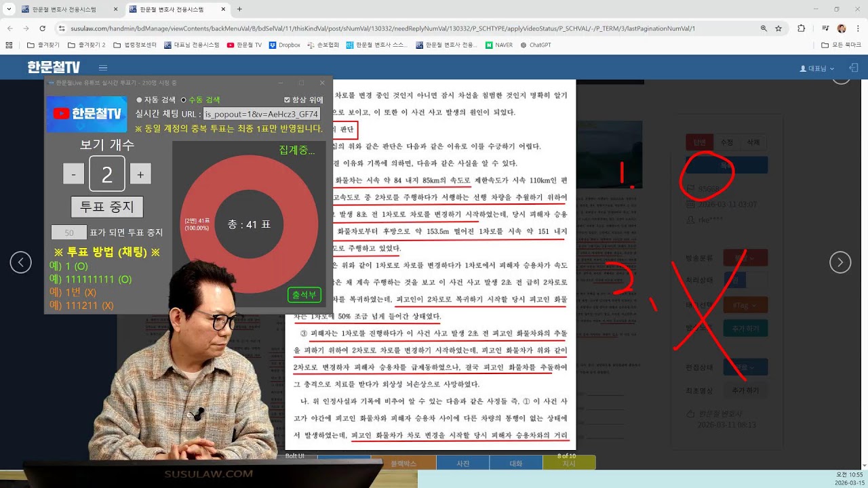Open 한문철 TV YouTube bookmark
This screenshot has width=868, height=488.
tap(244, 45)
